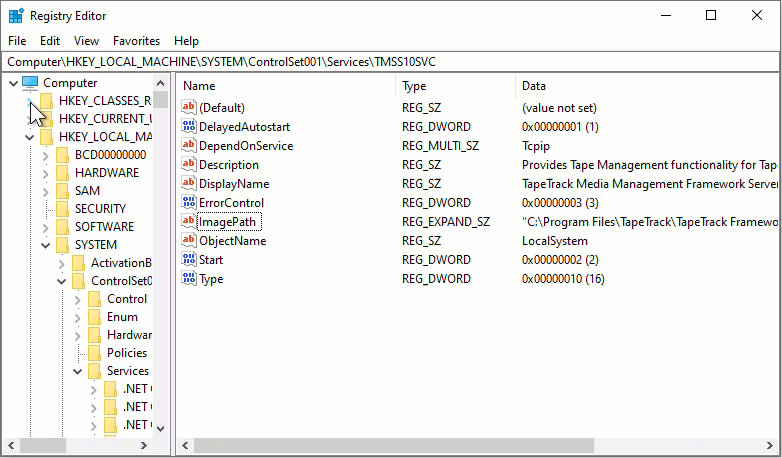This screenshot has height=458, width=782.
Task: Open the View menu
Action: coord(86,41)
